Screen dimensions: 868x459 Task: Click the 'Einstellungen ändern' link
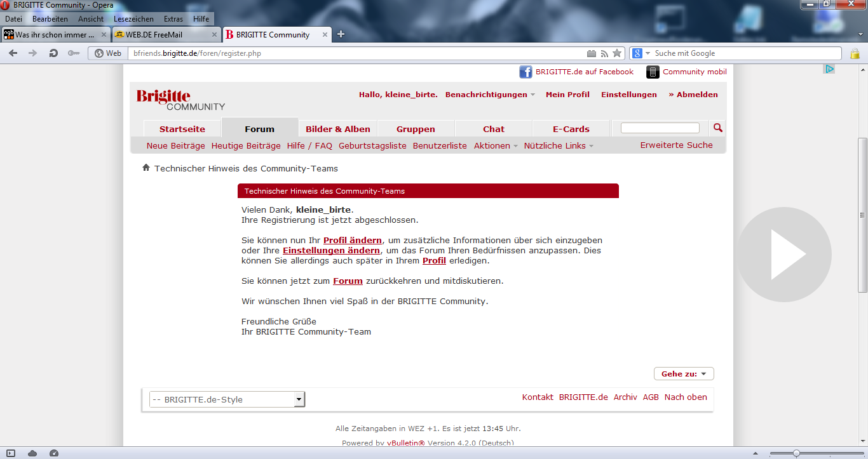[331, 250]
